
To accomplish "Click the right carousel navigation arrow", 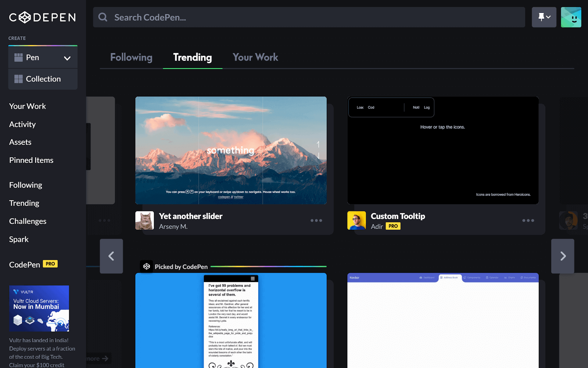I will pyautogui.click(x=563, y=256).
